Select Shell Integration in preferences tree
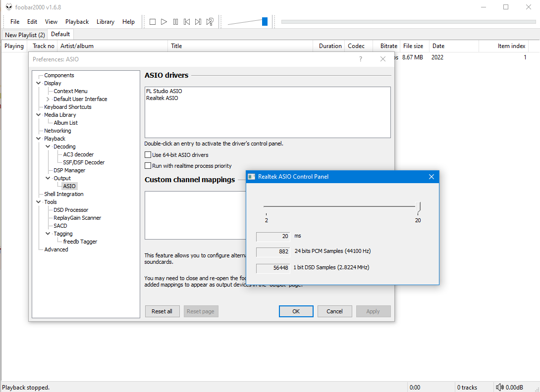This screenshot has width=540, height=392. click(64, 194)
